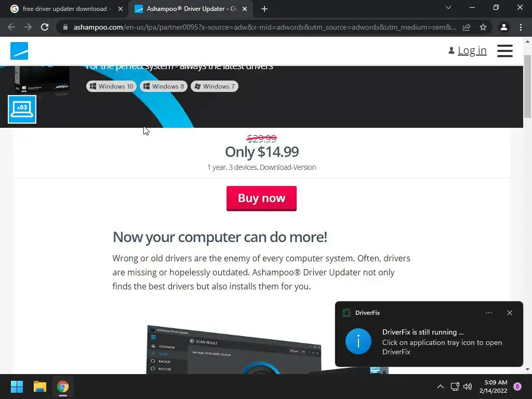
Task: Close the Ashampoo Driver Updater tab
Action: click(245, 9)
